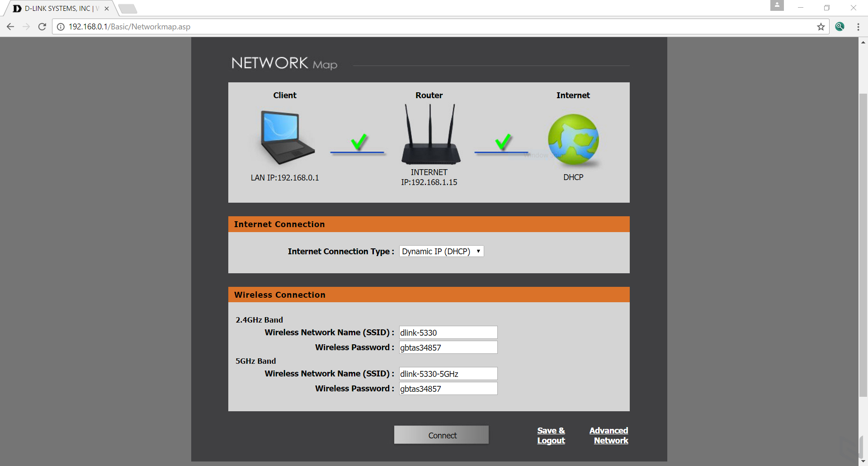Click the Client-to-Router green checkmark

coord(359,142)
